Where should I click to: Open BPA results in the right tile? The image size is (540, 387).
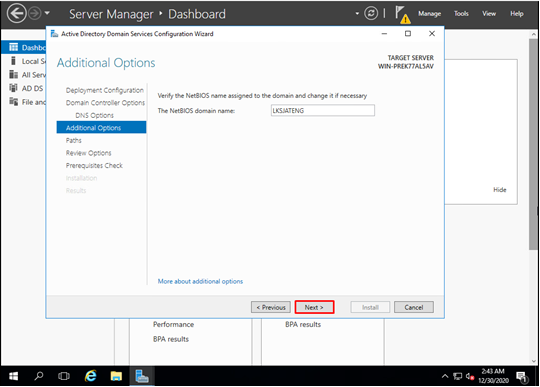point(303,324)
